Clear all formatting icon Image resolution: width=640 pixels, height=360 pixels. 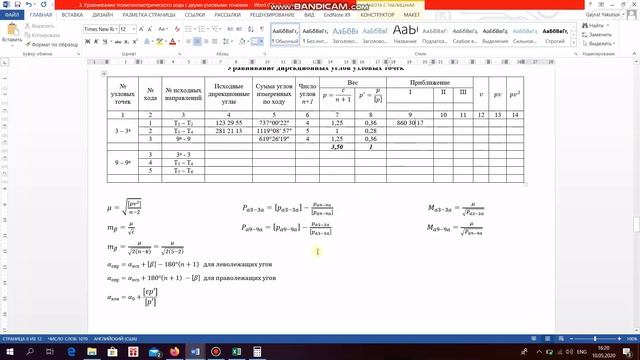coord(177,29)
